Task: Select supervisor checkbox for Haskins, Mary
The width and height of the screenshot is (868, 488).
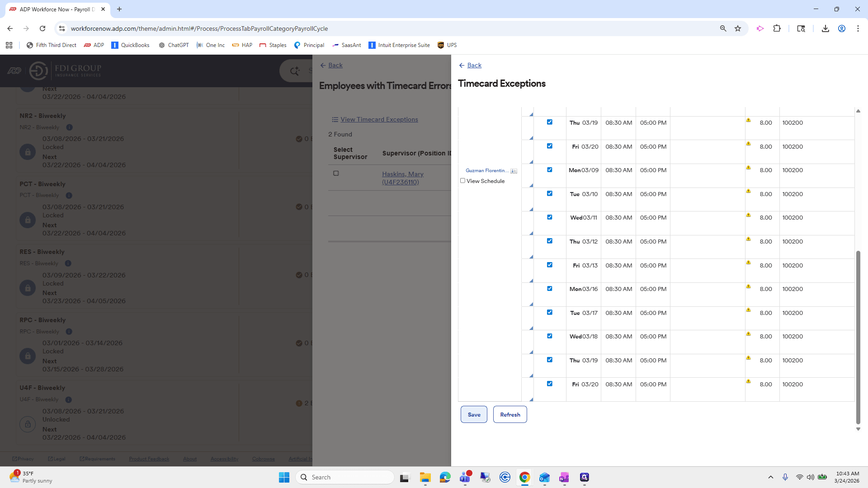Action: coord(336,174)
